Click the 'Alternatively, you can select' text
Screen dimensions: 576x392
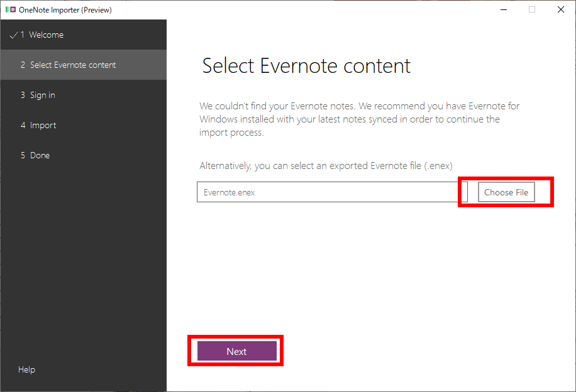(326, 166)
